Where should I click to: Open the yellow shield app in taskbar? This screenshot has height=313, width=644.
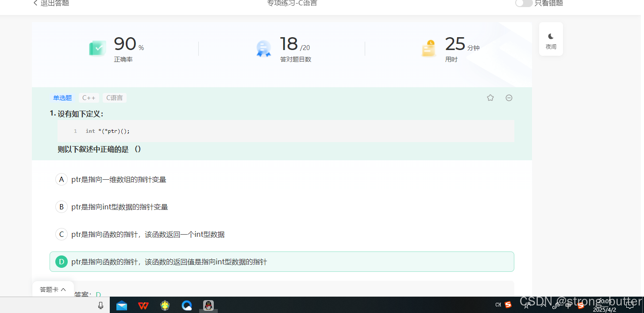(165, 305)
